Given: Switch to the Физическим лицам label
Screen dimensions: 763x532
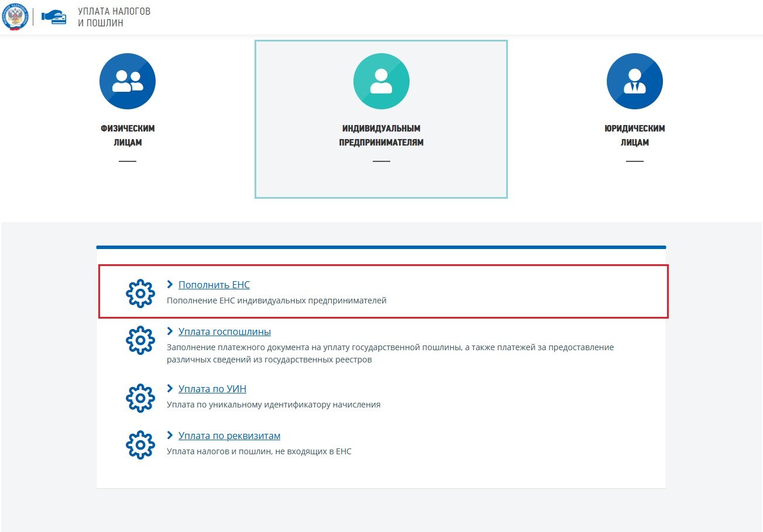Looking at the screenshot, I should (x=128, y=136).
